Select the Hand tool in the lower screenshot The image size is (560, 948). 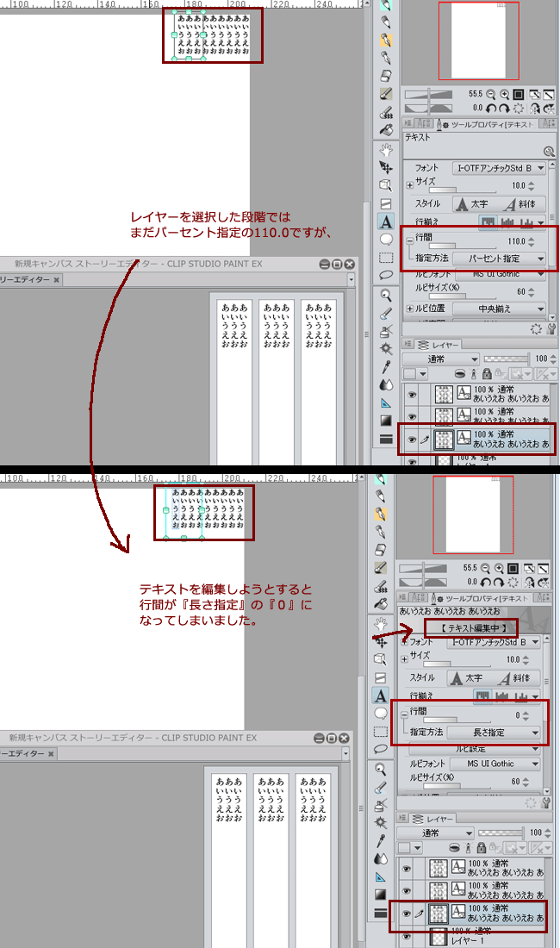[x=381, y=623]
